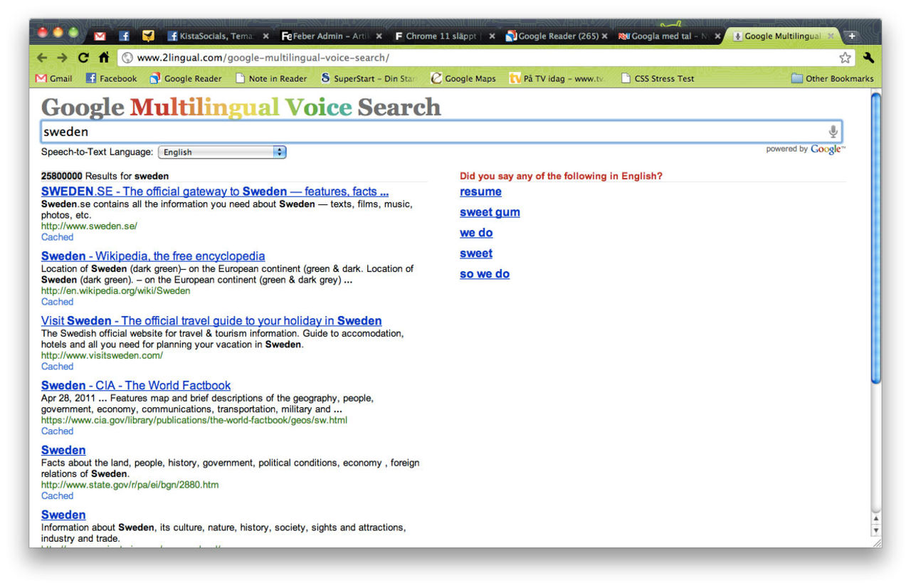This screenshot has height=588, width=911.
Task: Switch to the pinned Gmail tab
Action: tap(100, 36)
